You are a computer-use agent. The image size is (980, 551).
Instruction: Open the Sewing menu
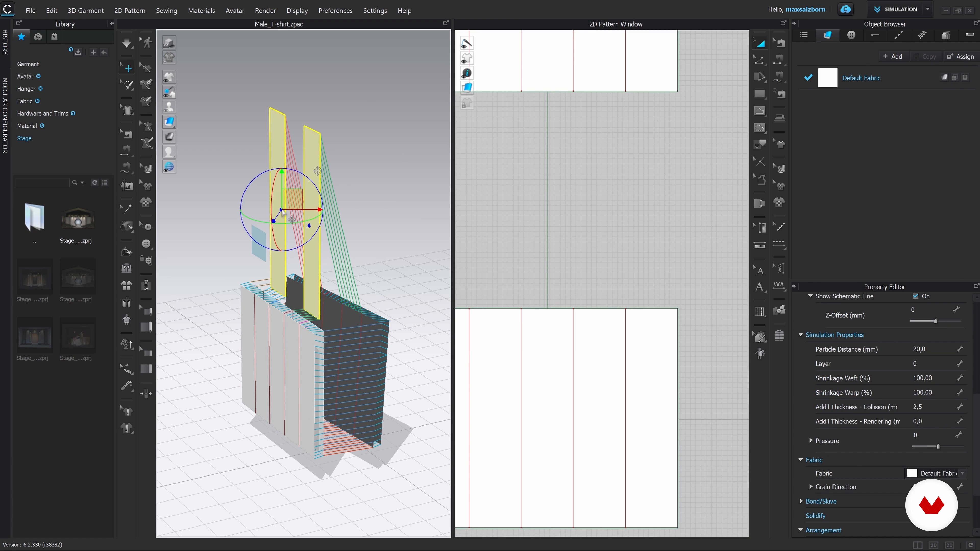(167, 11)
